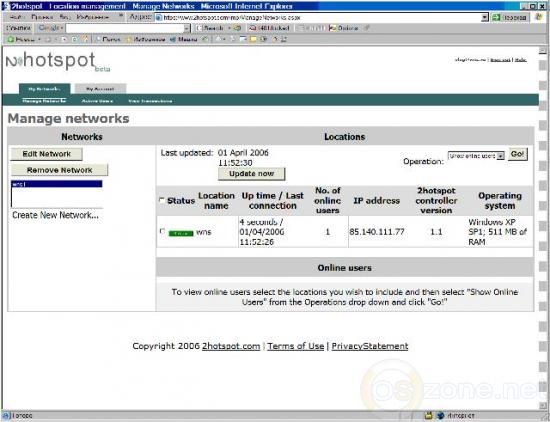
Task: Open Google toolbar Options
Action: 344,28
